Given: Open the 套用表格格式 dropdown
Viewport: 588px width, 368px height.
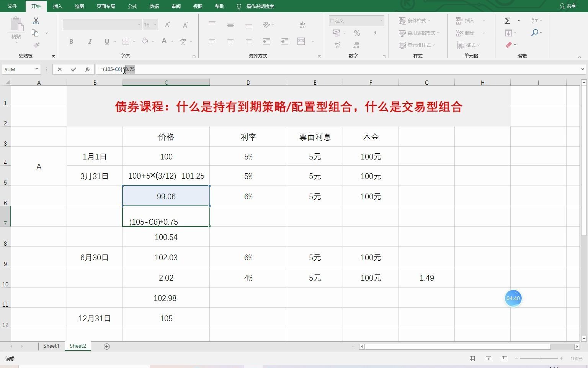Looking at the screenshot, I should [419, 33].
